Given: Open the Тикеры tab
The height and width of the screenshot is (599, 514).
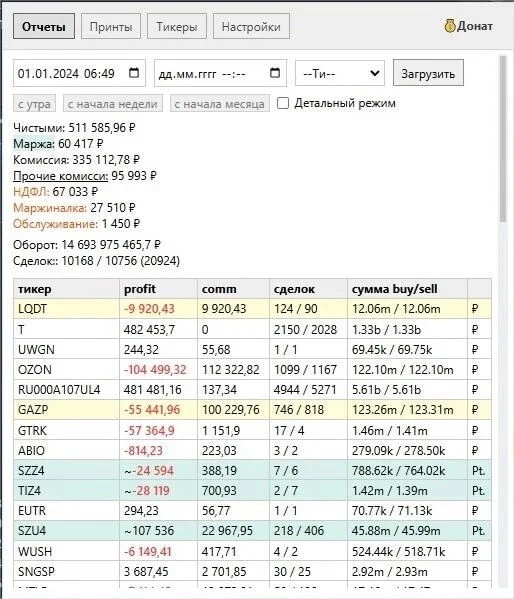Looking at the screenshot, I should (x=177, y=26).
